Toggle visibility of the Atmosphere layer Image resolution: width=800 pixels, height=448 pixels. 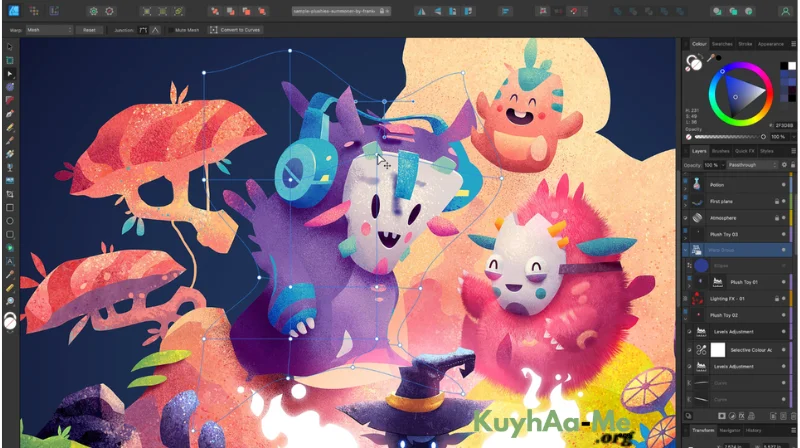click(784, 218)
